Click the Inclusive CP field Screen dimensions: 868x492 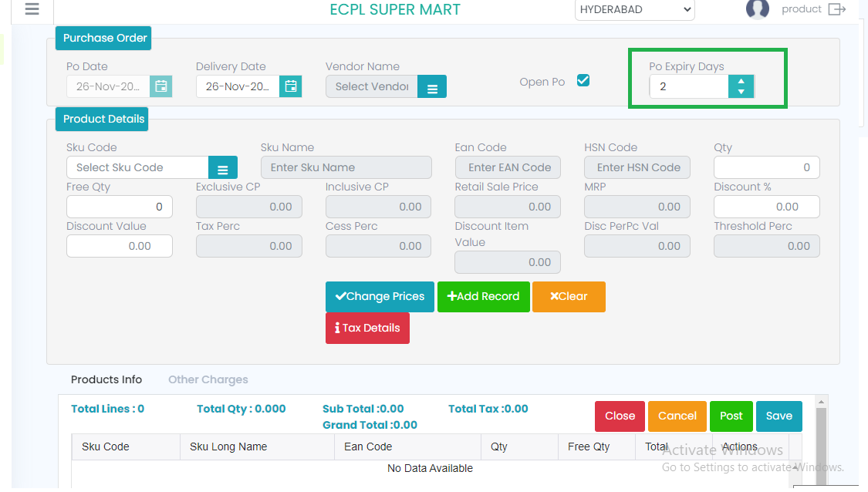coord(378,207)
